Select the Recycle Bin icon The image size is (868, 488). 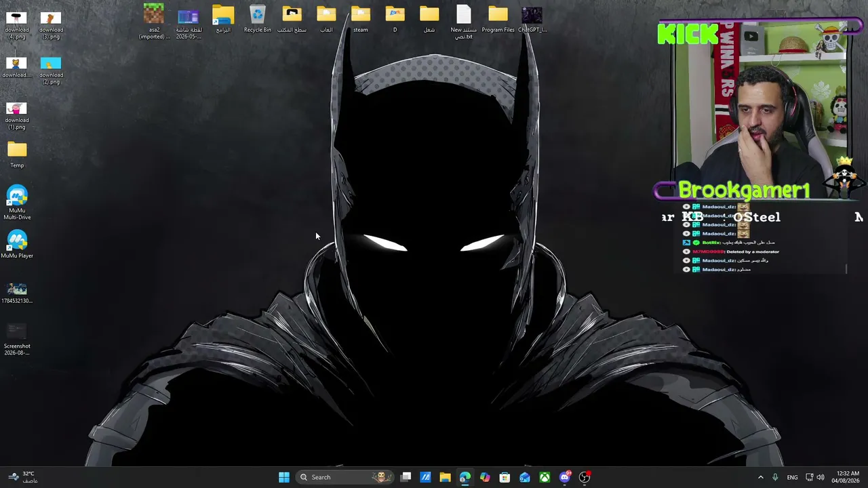[258, 19]
